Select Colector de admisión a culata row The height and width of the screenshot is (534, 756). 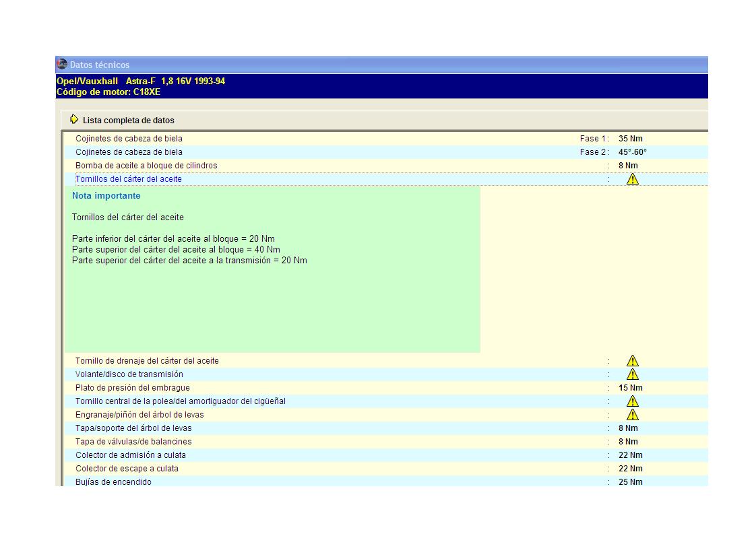pos(130,455)
